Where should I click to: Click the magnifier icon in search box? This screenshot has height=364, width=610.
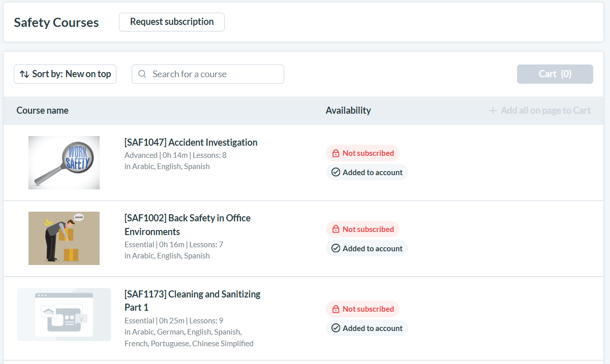point(142,74)
